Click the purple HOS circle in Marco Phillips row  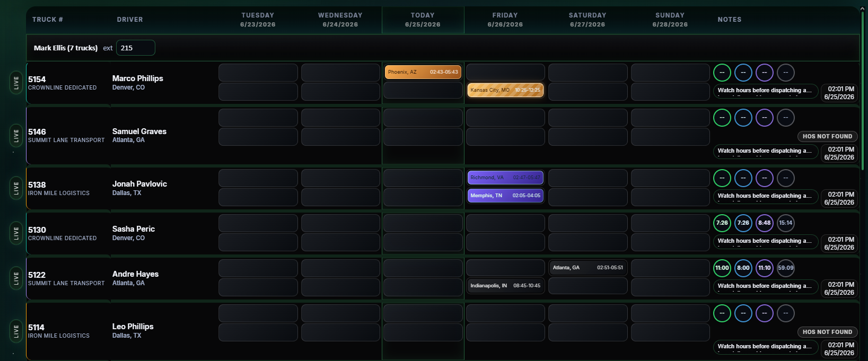click(x=765, y=73)
